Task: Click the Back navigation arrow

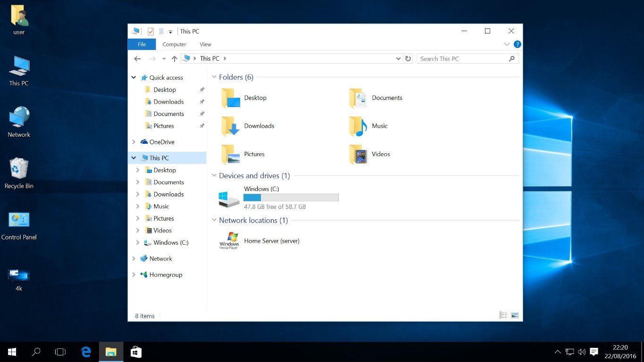Action: 137,59
